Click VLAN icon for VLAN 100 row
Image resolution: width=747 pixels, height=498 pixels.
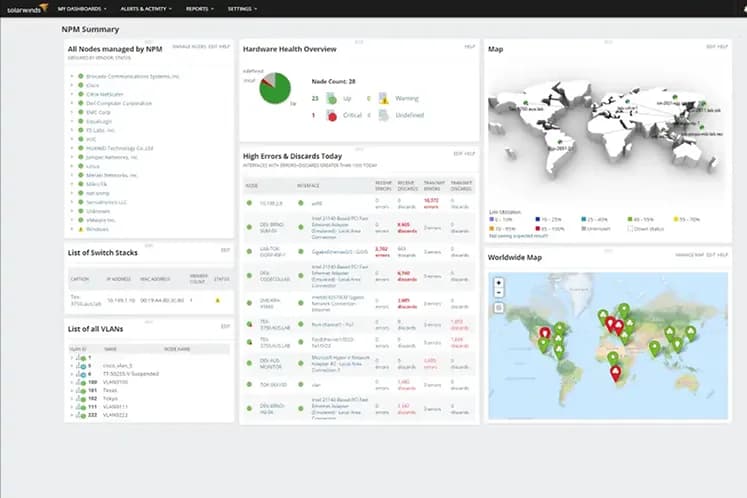click(80, 382)
